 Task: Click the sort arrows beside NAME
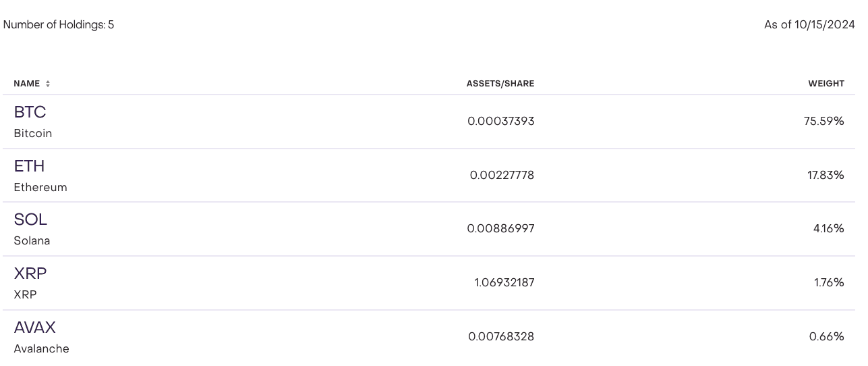pyautogui.click(x=48, y=84)
